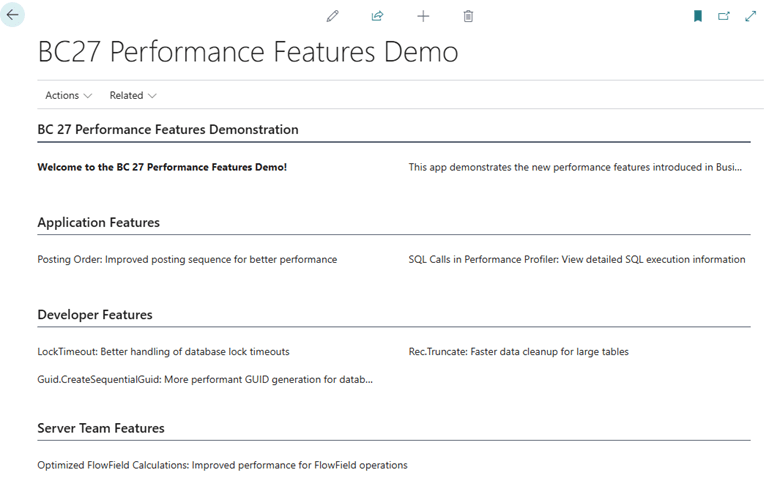The width and height of the screenshot is (780, 500).
Task: Click BC 27 Performance Features Demonstration heading
Action: [x=168, y=130]
